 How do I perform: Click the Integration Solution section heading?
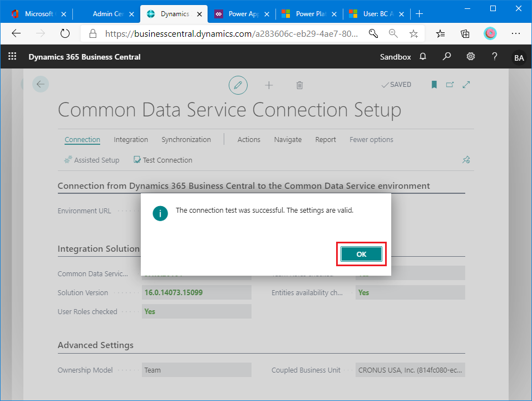[98, 248]
